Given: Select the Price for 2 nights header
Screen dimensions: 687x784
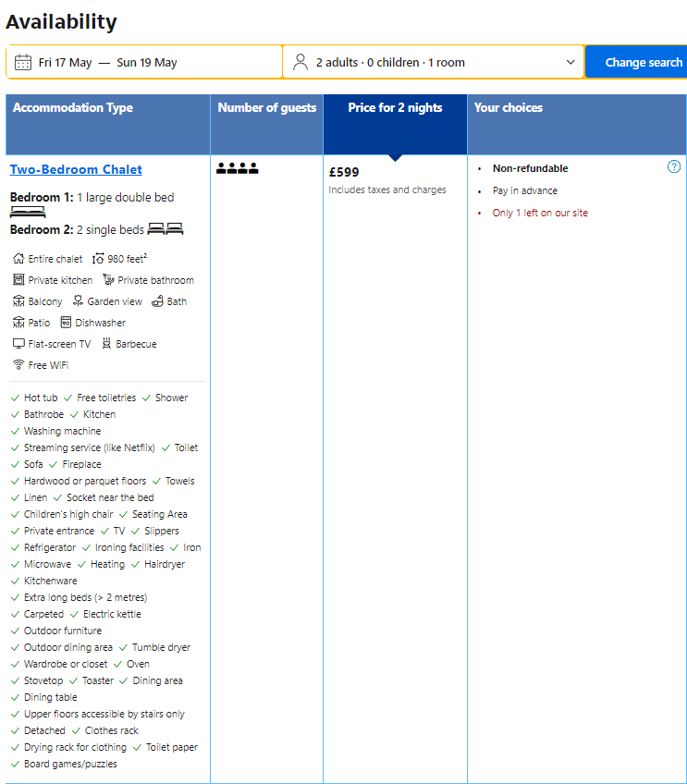Looking at the screenshot, I should point(395,108).
